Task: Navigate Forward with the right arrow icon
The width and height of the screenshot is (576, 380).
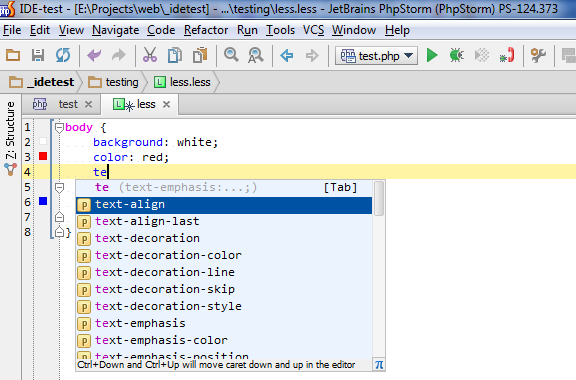Action: tap(312, 55)
